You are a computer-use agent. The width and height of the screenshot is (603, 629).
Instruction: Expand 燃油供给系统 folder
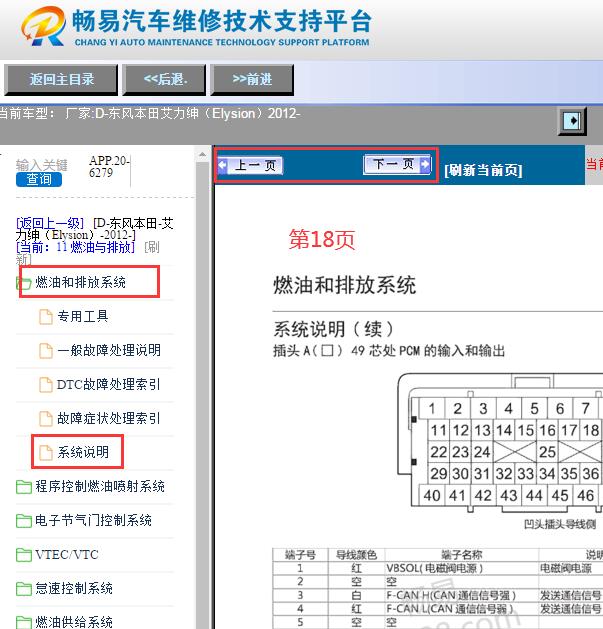pos(74,622)
